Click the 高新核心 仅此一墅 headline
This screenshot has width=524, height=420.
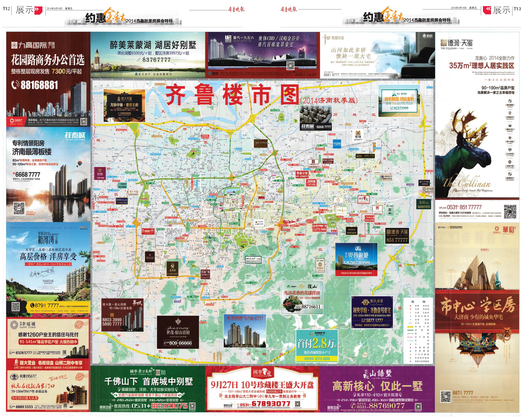[377, 386]
